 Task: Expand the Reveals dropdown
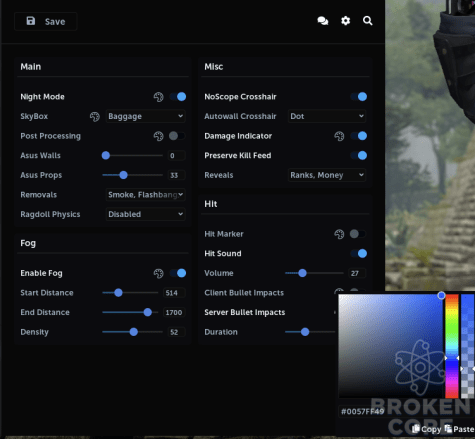pyautogui.click(x=327, y=175)
